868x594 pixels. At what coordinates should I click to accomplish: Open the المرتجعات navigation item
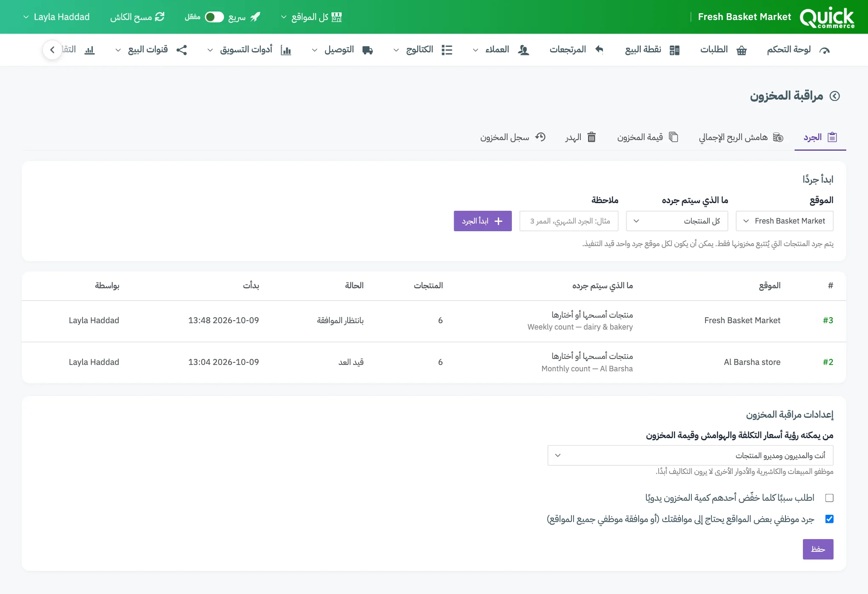pyautogui.click(x=577, y=50)
